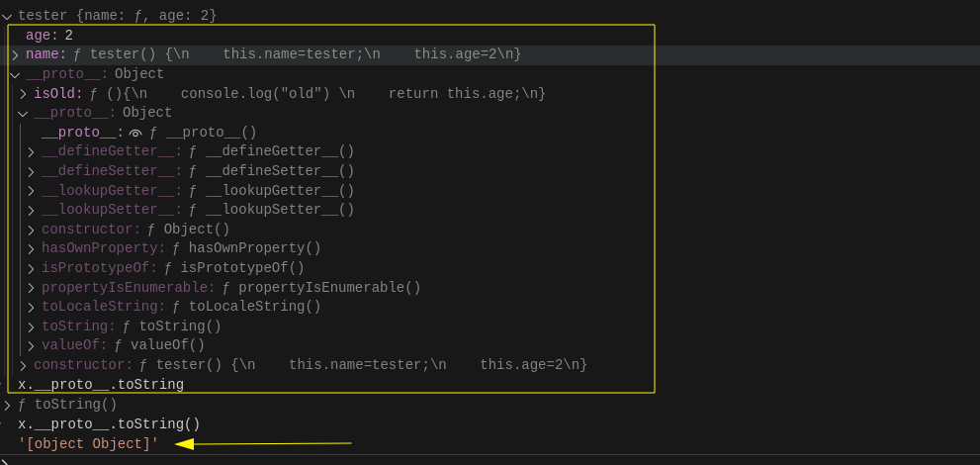Collapse the nested __proto__: Object node
The height and width of the screenshot is (465, 980).
pos(24,113)
